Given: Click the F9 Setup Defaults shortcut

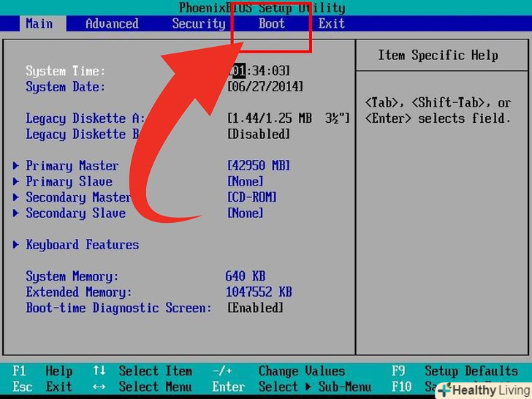Looking at the screenshot, I should [455, 370].
